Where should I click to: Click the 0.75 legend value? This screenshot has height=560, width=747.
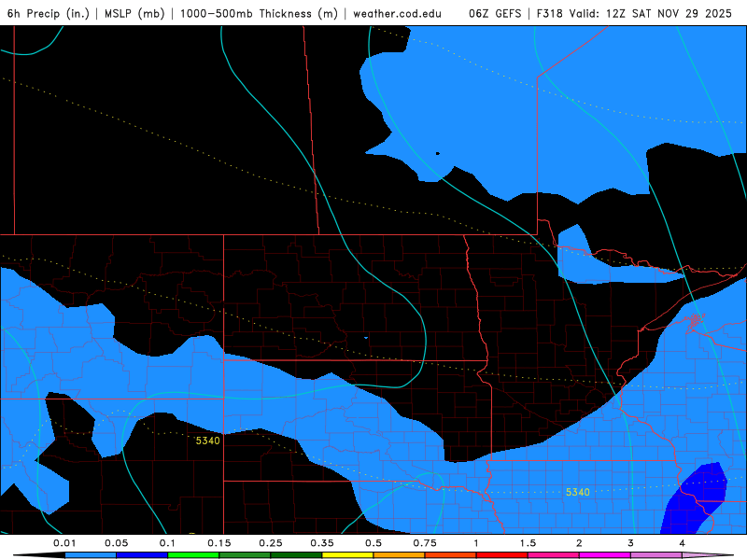pos(425,543)
